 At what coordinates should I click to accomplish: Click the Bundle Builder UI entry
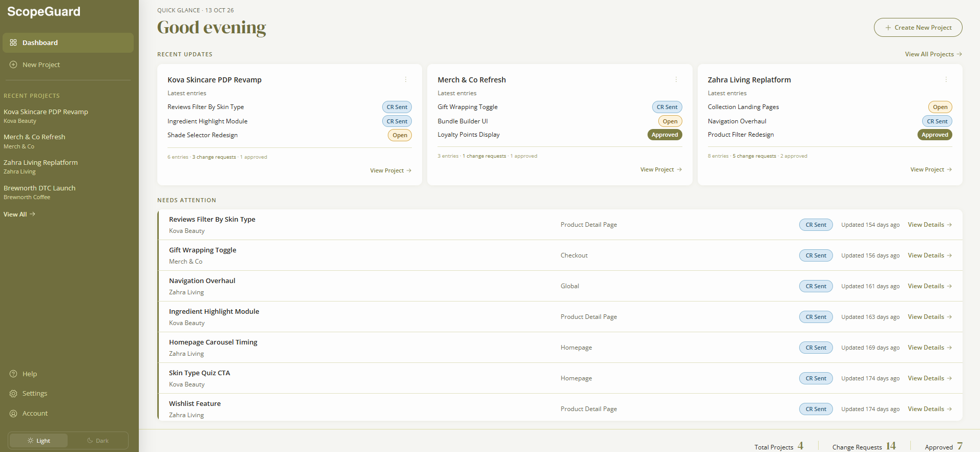tap(463, 121)
